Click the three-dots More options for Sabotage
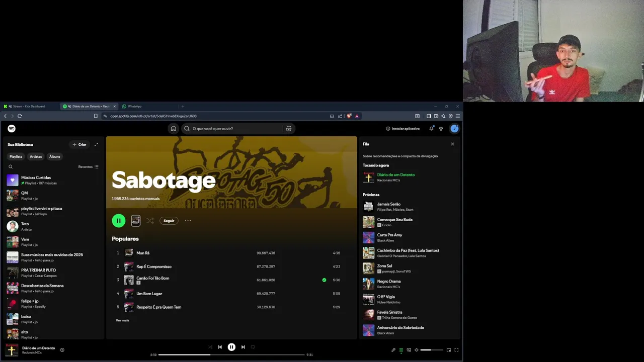The image size is (644, 362). pyautogui.click(x=188, y=221)
